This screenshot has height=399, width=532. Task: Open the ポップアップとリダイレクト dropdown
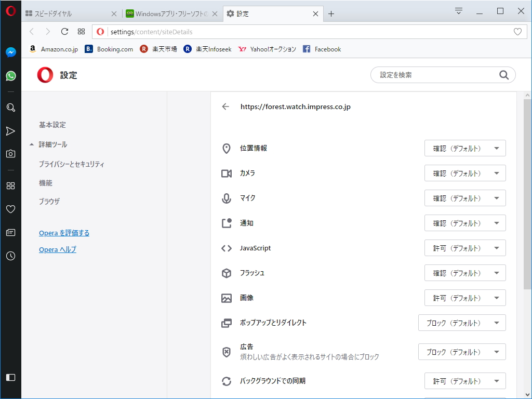coord(462,323)
